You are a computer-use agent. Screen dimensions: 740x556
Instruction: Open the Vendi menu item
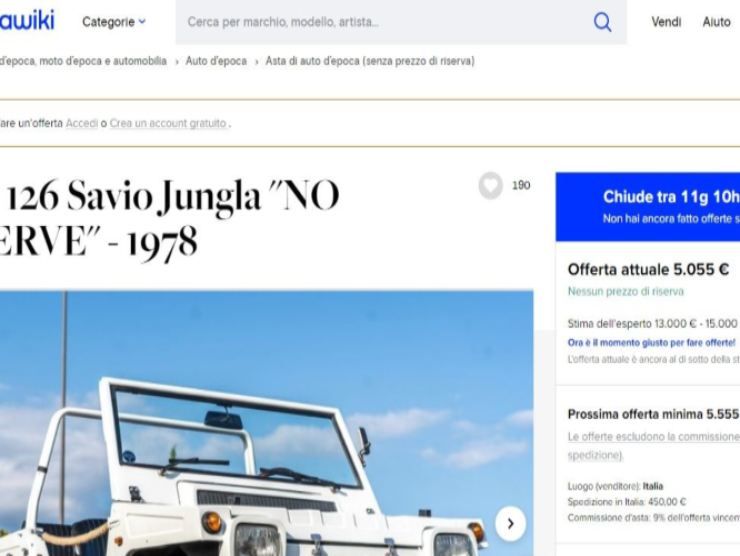(x=666, y=22)
